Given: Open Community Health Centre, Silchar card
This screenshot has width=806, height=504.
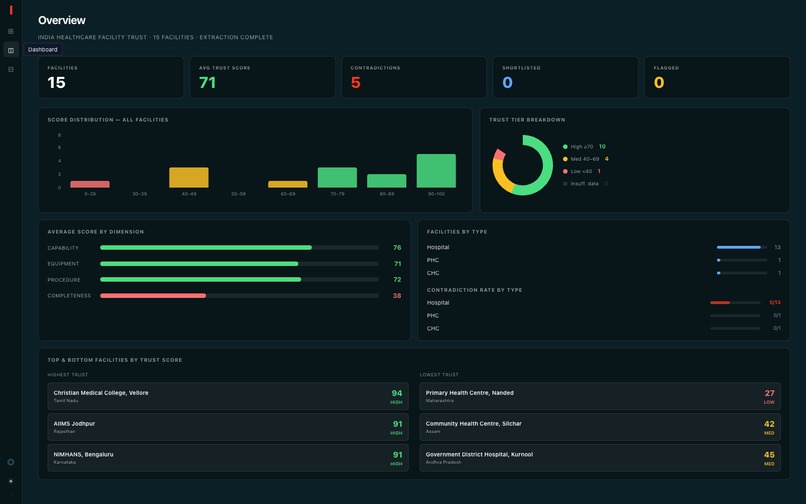Looking at the screenshot, I should click(x=600, y=427).
